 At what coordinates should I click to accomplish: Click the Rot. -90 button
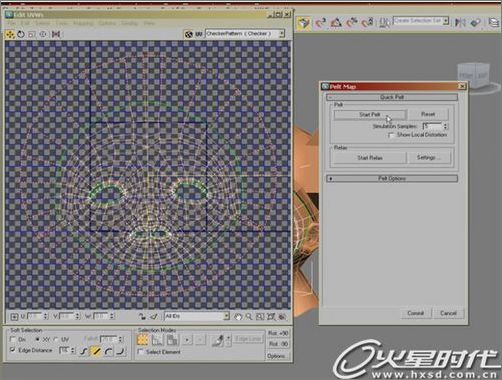coord(278,344)
